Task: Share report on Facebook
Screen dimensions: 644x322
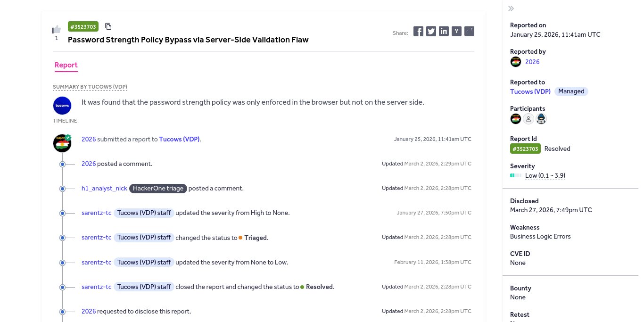Action: click(x=418, y=31)
